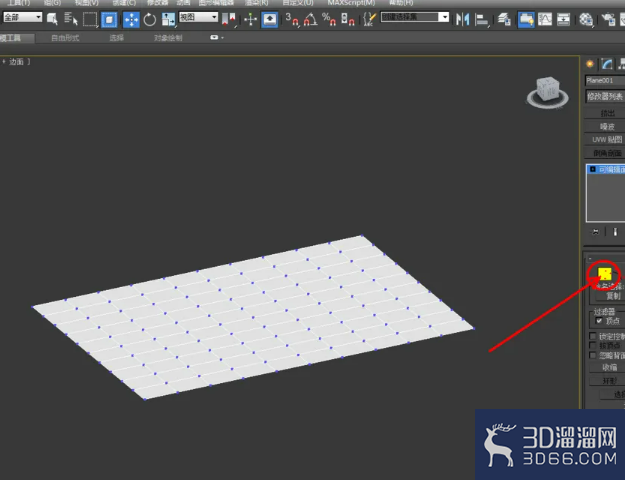Activate the Select and Rotate tool
The height and width of the screenshot is (480, 625).
(x=150, y=20)
